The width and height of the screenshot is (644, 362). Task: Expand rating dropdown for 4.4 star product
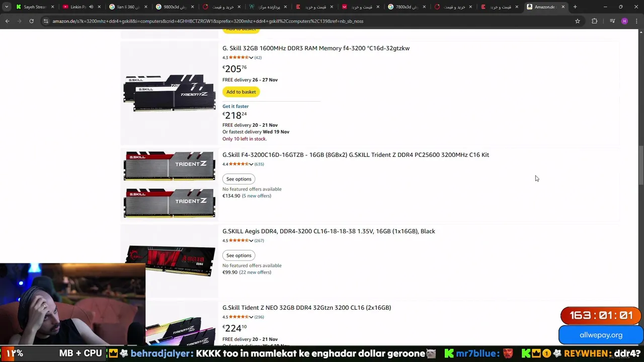251,164
